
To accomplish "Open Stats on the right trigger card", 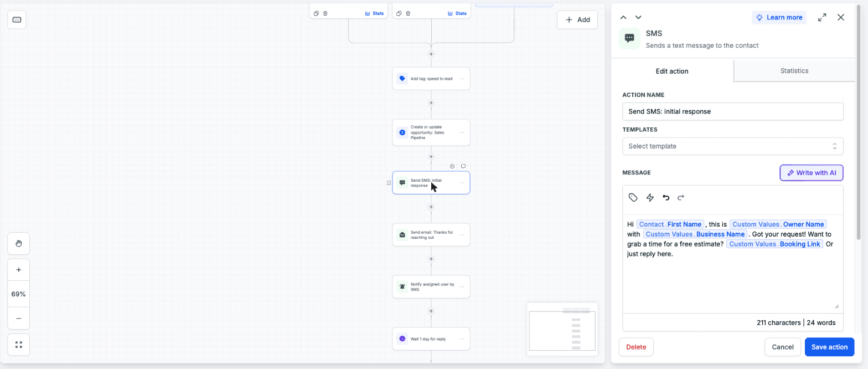I will [457, 13].
